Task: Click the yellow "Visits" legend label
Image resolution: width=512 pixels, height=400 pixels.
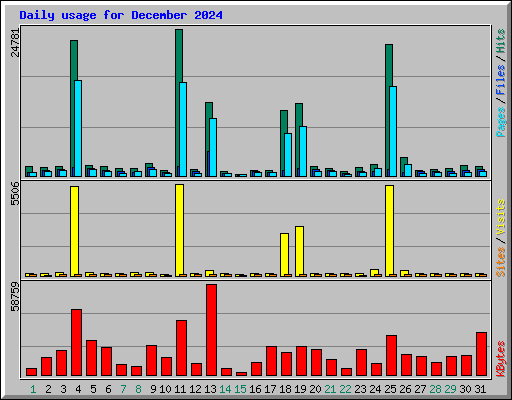Action: click(501, 218)
